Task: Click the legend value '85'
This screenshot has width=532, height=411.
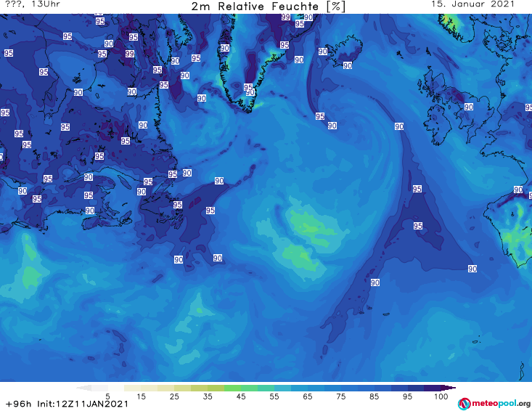Action: [x=374, y=396]
